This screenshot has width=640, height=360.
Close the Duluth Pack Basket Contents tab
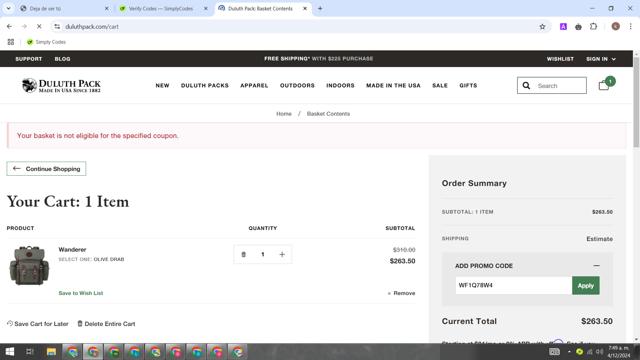[305, 8]
